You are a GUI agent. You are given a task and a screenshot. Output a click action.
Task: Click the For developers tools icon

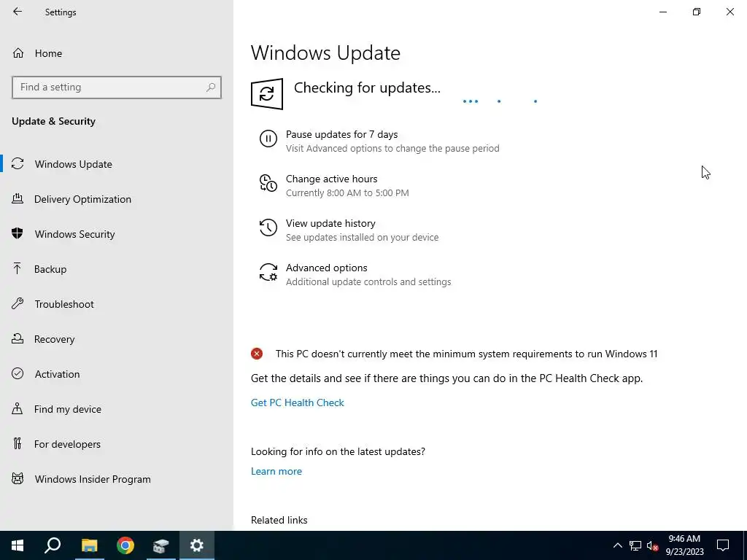pyautogui.click(x=18, y=443)
